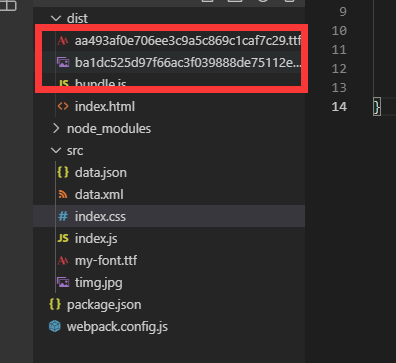Place cursor at closing brace on line 14
This screenshot has height=363, width=396.
pyautogui.click(x=377, y=107)
